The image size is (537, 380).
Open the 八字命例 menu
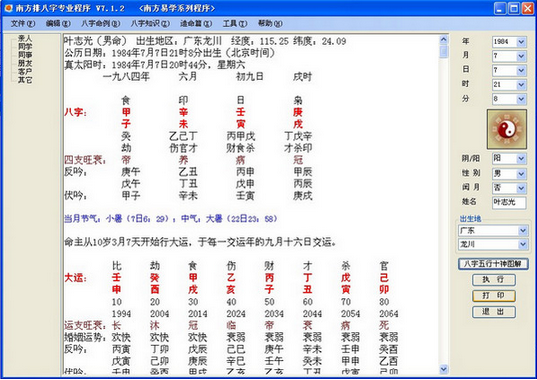100,24
